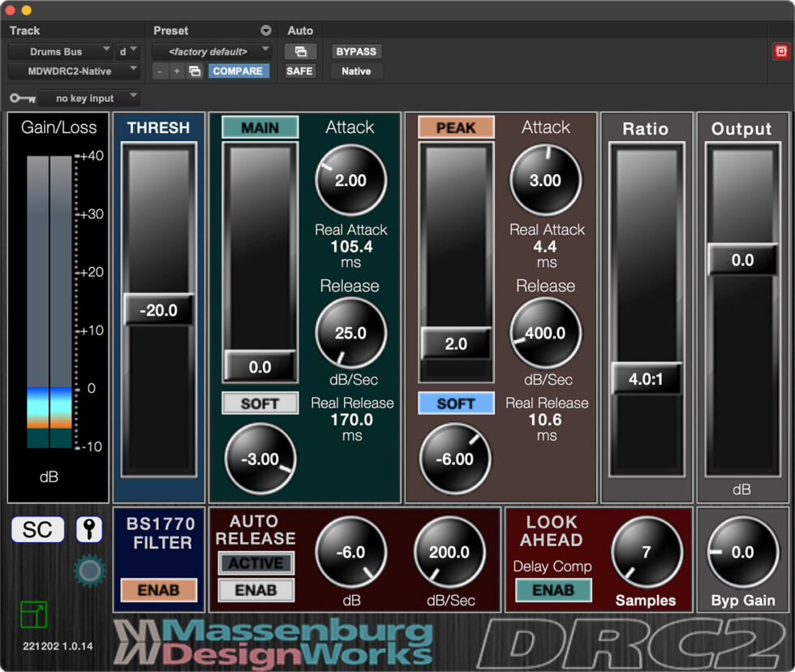Image resolution: width=795 pixels, height=672 pixels.
Task: Click the THRESH fader handle at -20.0
Action: (x=159, y=309)
